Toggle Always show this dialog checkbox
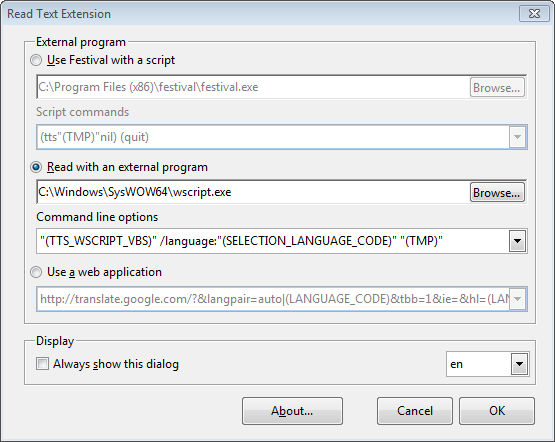 coord(42,364)
